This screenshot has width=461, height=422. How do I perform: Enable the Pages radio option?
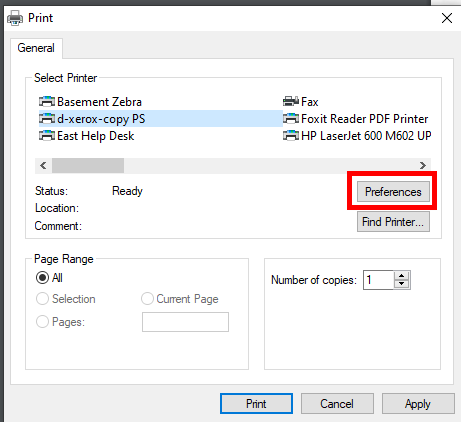click(x=42, y=322)
